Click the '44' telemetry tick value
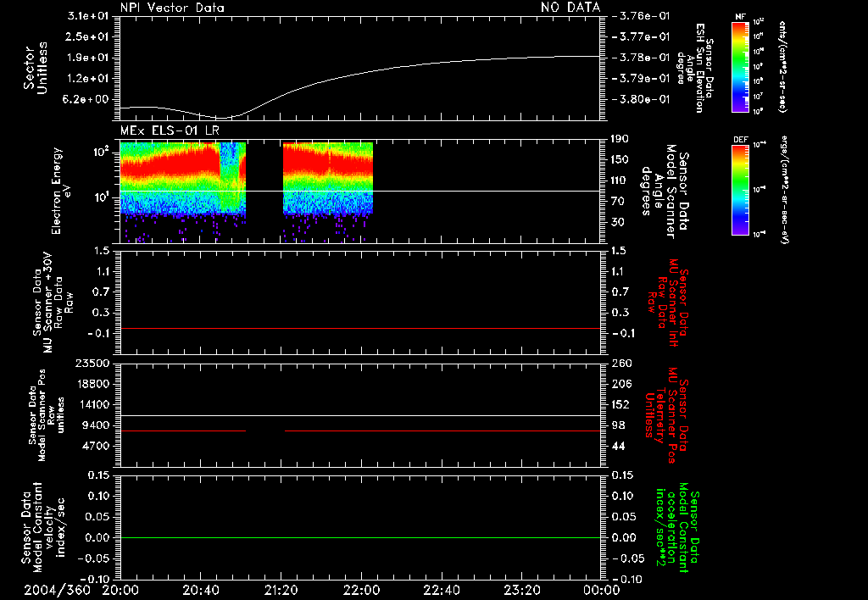Viewport: 868px width, 600px height. [x=618, y=446]
